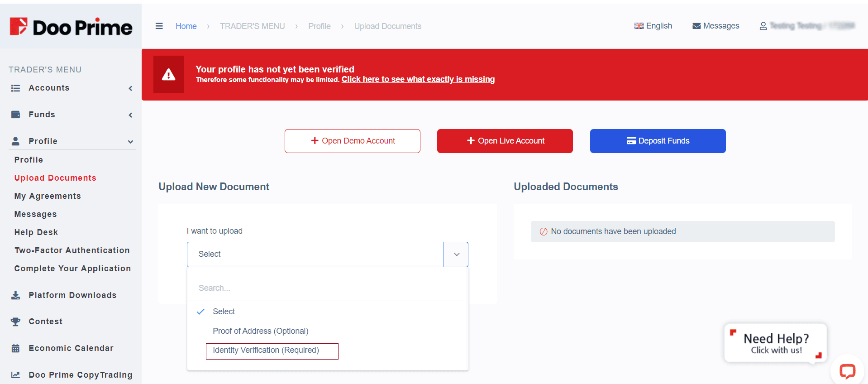Open Messages link in top header

coord(716,26)
